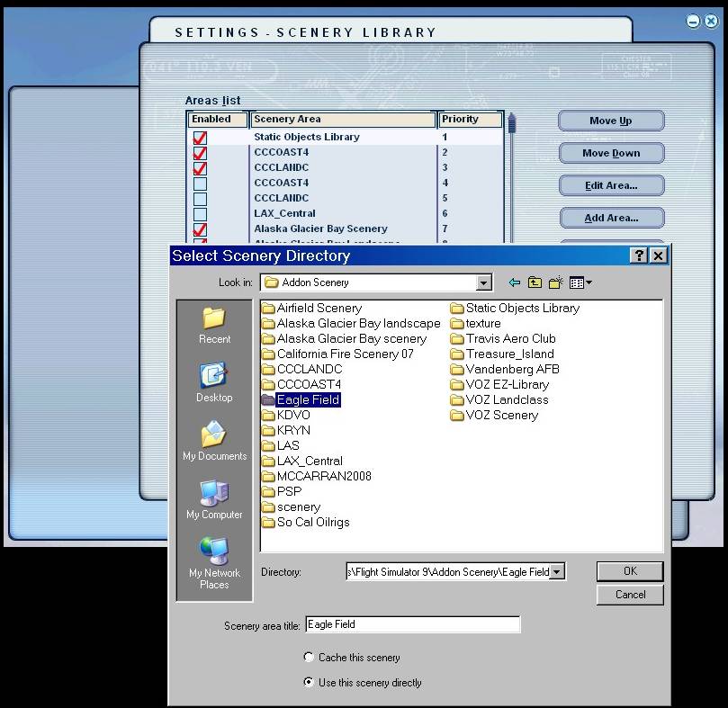The width and height of the screenshot is (728, 708).
Task: Enable the LAX_Central scenery checkbox
Action: (200, 214)
